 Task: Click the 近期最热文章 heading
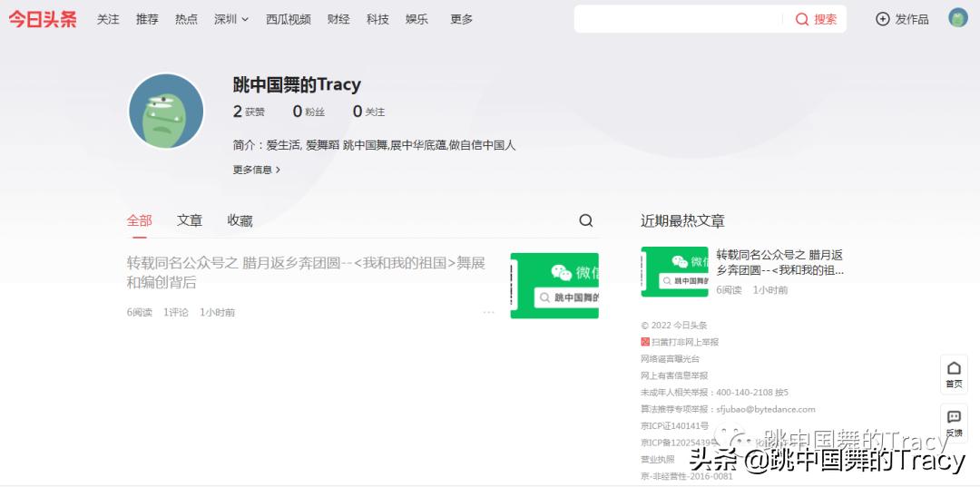pos(682,220)
